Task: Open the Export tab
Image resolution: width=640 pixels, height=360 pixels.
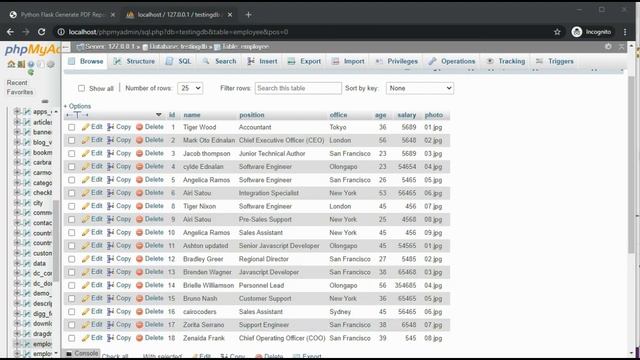Action: [304, 61]
